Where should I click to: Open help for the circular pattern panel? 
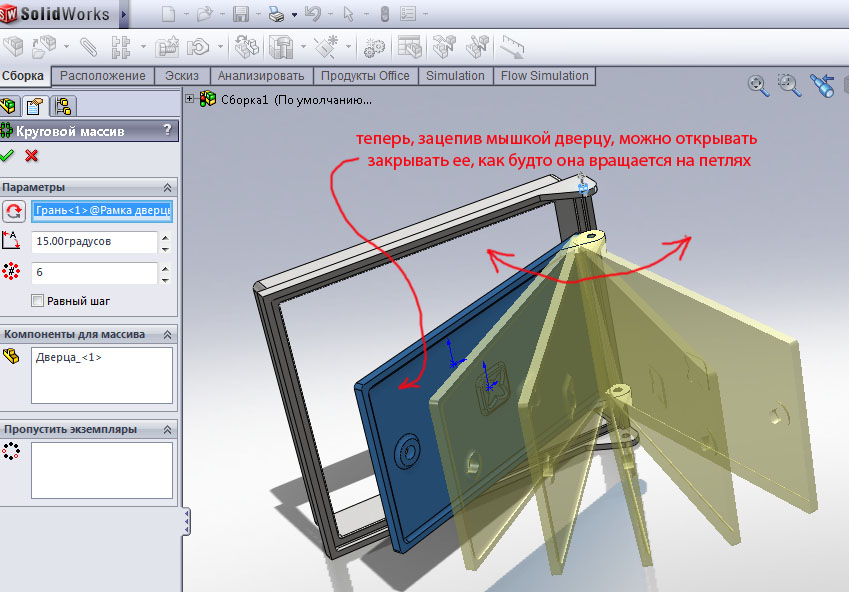[x=167, y=130]
